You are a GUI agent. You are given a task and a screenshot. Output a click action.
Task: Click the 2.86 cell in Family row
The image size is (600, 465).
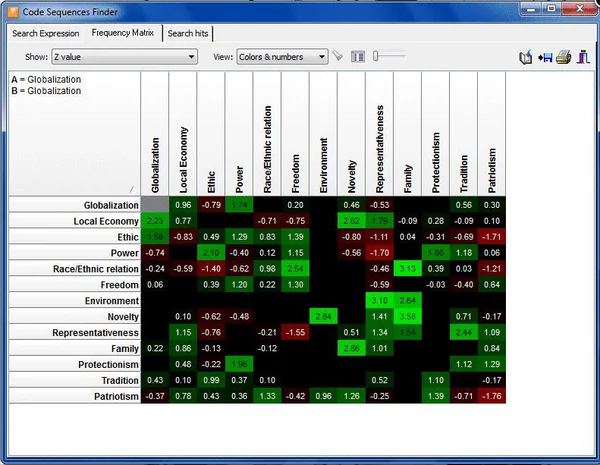tap(351, 348)
